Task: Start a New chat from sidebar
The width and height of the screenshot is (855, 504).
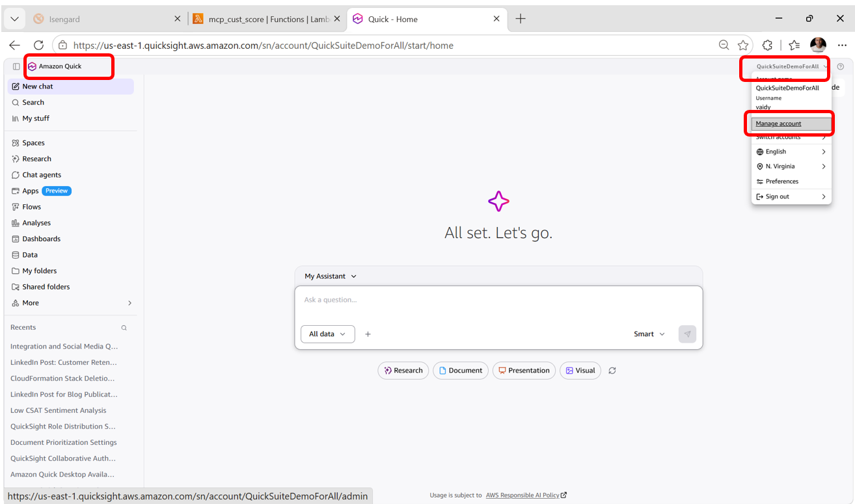Action: click(71, 86)
